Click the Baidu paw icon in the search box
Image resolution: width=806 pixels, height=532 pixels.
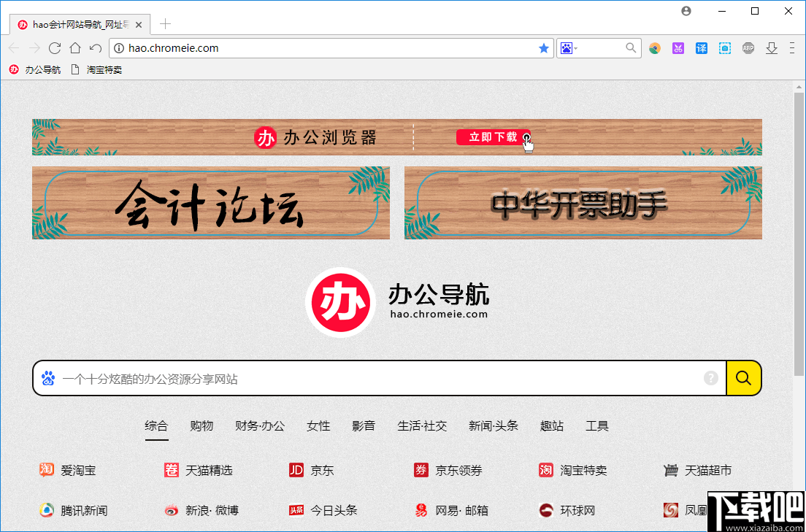tap(48, 378)
